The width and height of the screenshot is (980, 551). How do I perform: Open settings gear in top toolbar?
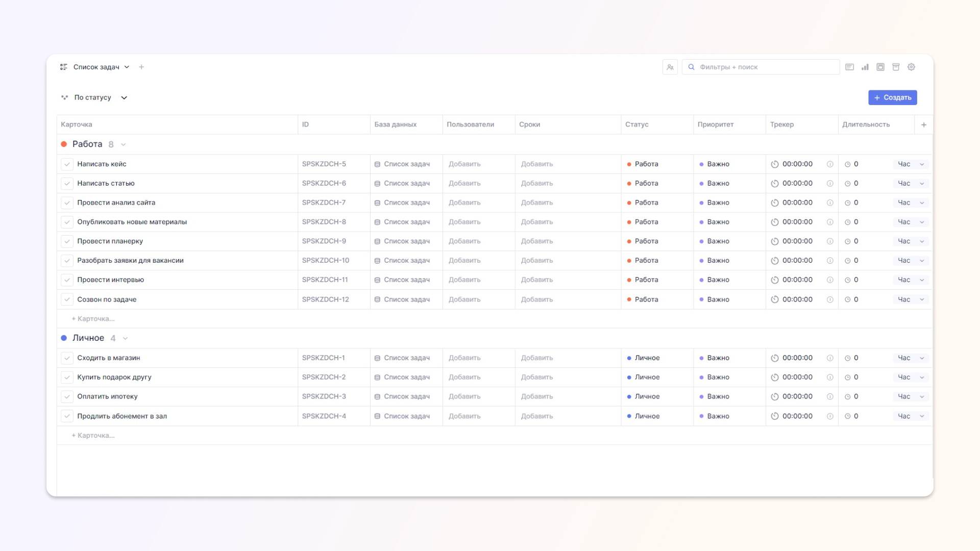pos(911,67)
